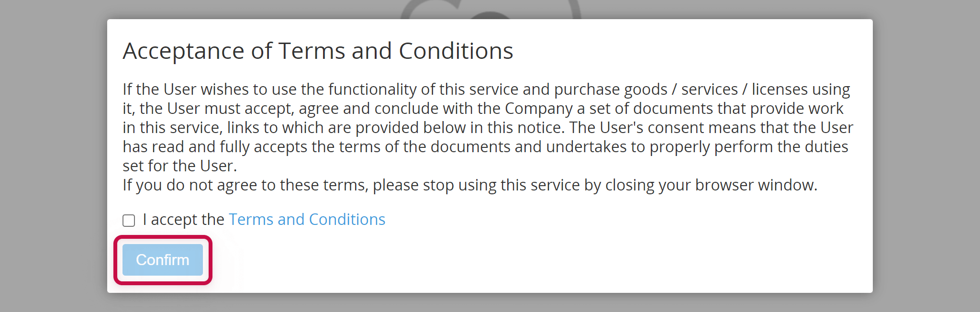Click the partially hidden logo above dialog

[x=490, y=10]
